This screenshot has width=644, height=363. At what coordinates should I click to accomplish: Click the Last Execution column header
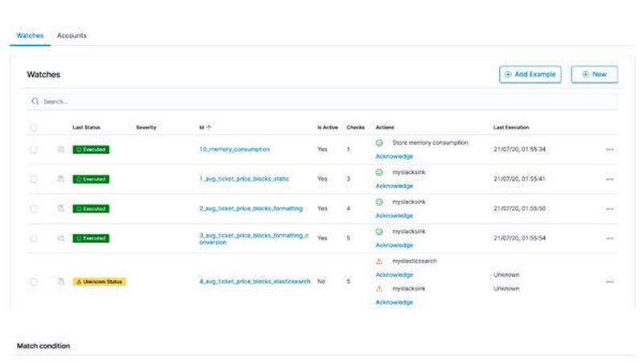coord(511,127)
